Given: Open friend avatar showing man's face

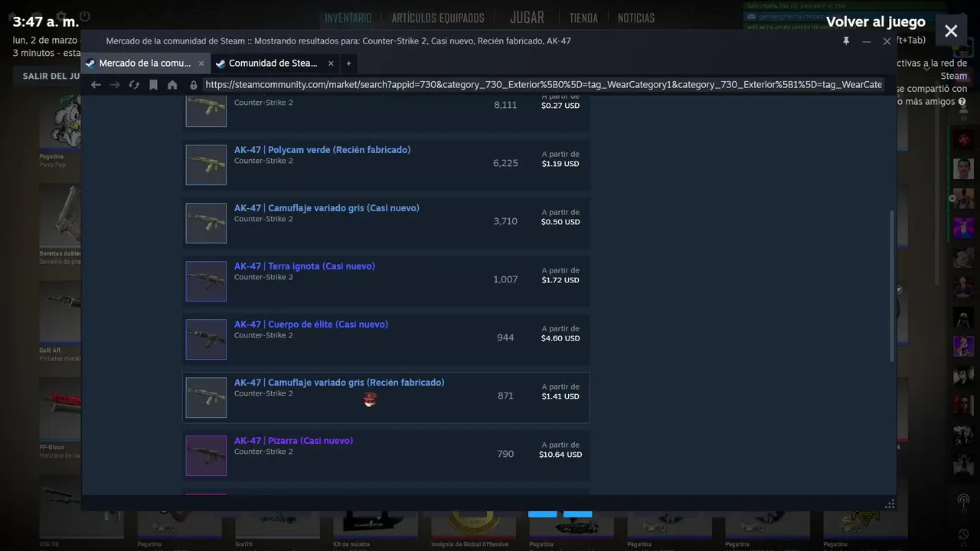Looking at the screenshot, I should [x=963, y=168].
